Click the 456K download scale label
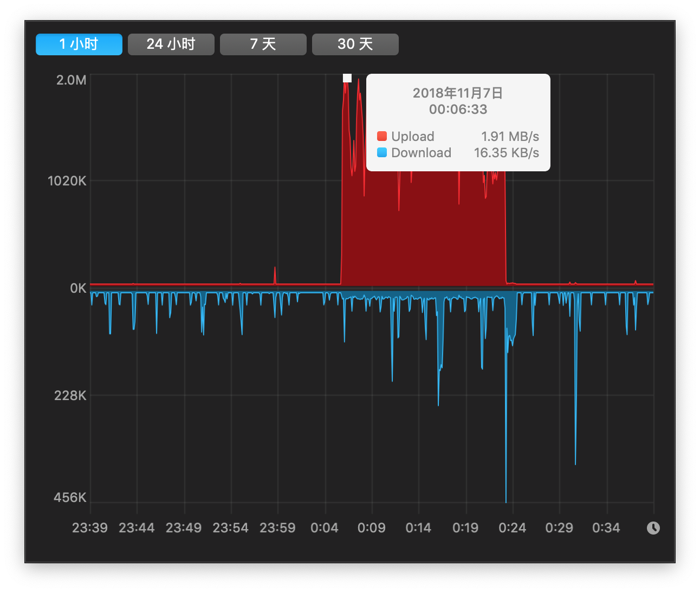 point(70,498)
